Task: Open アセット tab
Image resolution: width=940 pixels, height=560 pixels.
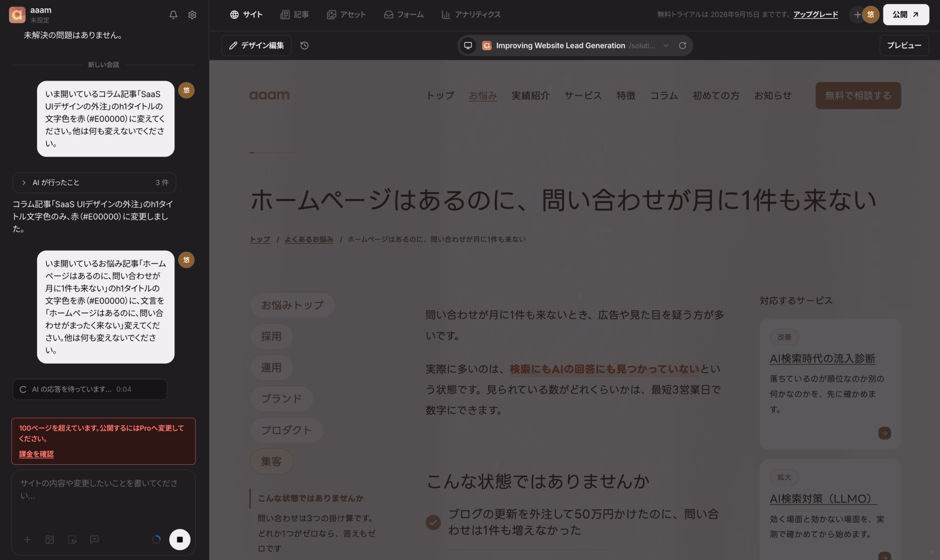Action: (346, 15)
